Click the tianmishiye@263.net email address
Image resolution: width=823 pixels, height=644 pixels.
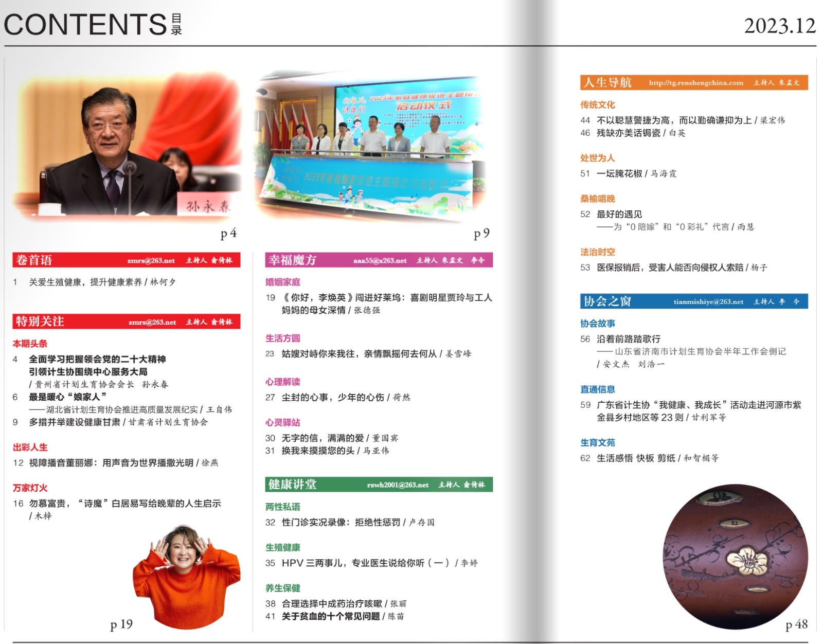click(x=708, y=302)
